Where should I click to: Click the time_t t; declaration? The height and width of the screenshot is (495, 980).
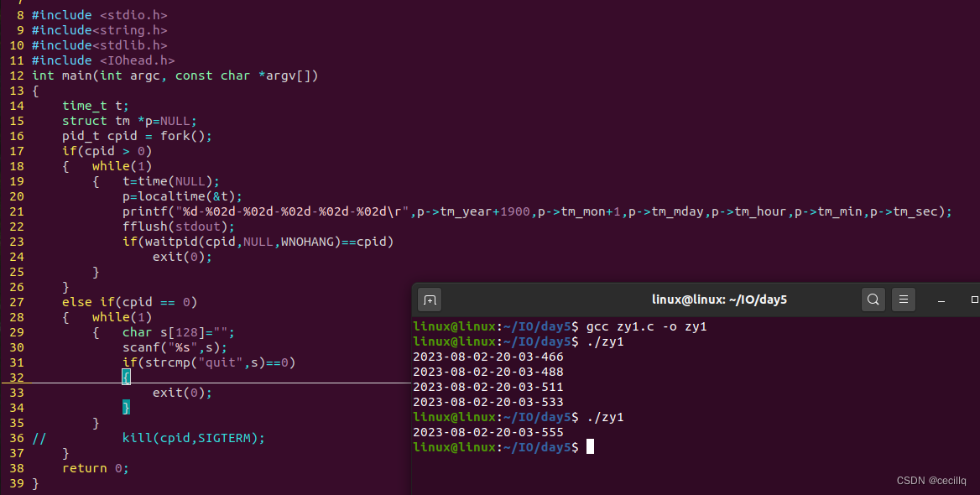point(95,106)
